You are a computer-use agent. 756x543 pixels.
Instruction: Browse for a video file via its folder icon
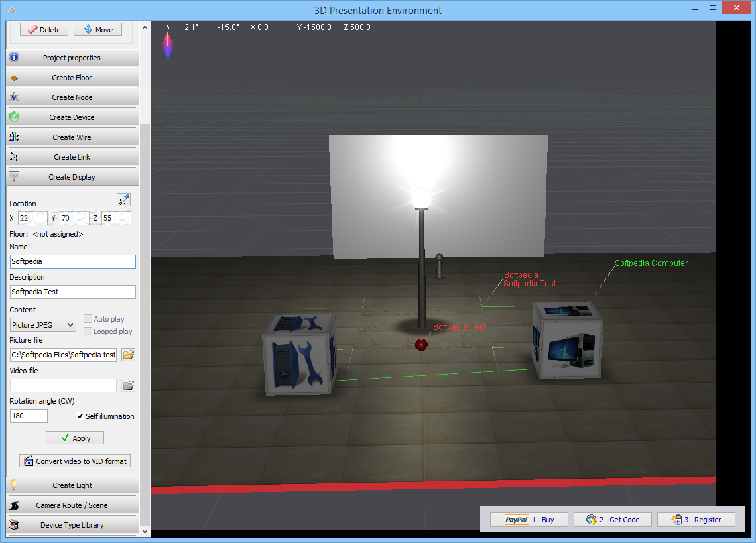[128, 385]
